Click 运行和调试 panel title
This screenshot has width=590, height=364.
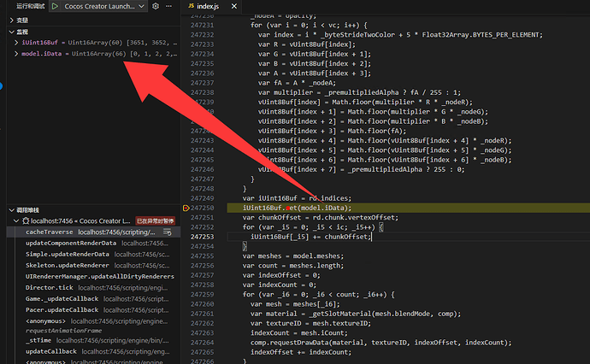[x=31, y=6]
